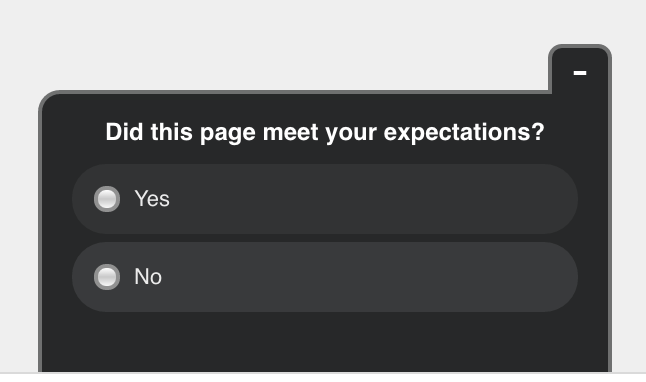Choose the No option pill row
The image size is (646, 382).
pyautogui.click(x=325, y=277)
